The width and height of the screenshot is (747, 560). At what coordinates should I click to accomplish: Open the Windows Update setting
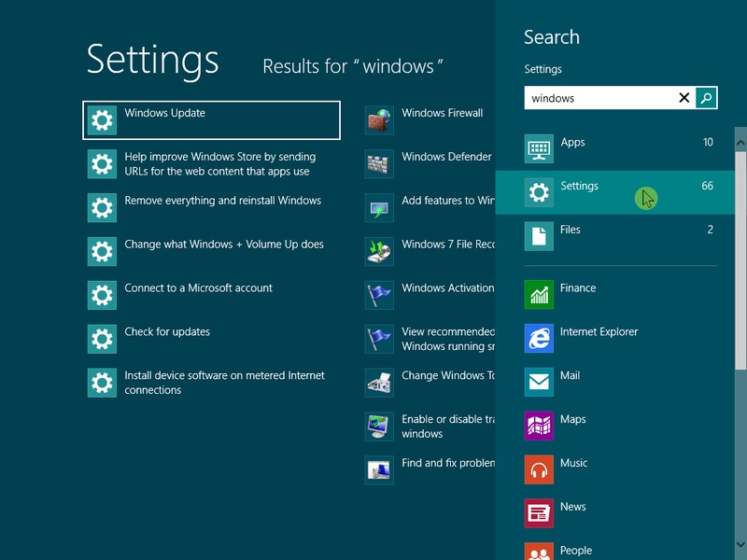[x=211, y=120]
